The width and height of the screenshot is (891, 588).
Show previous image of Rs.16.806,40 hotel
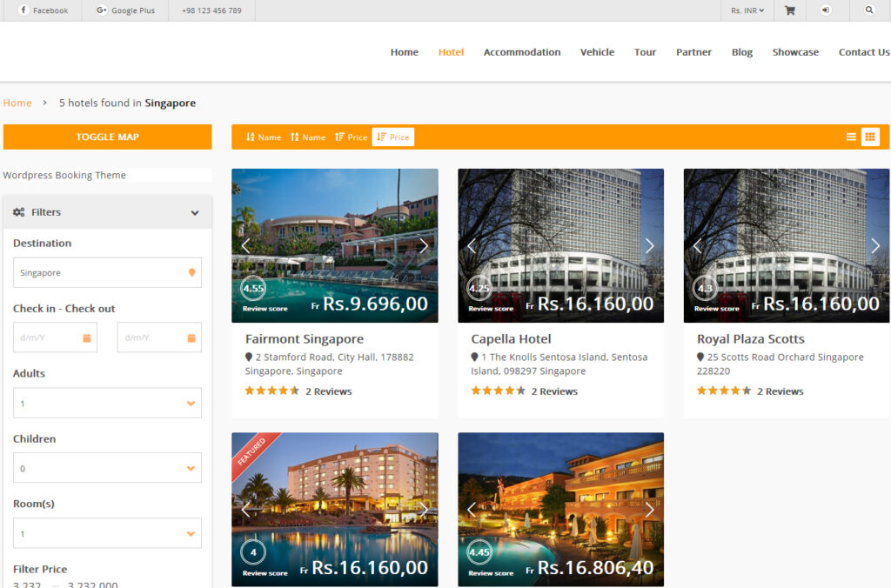click(x=472, y=510)
